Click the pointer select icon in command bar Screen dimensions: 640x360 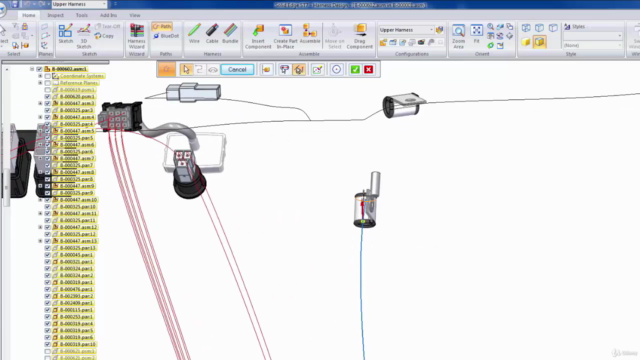pyautogui.click(x=186, y=69)
